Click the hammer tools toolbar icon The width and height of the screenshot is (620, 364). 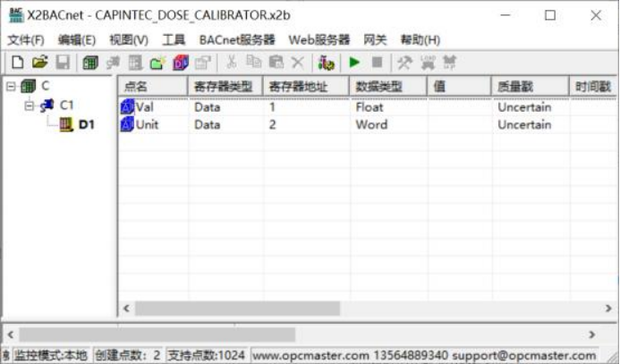(x=404, y=63)
